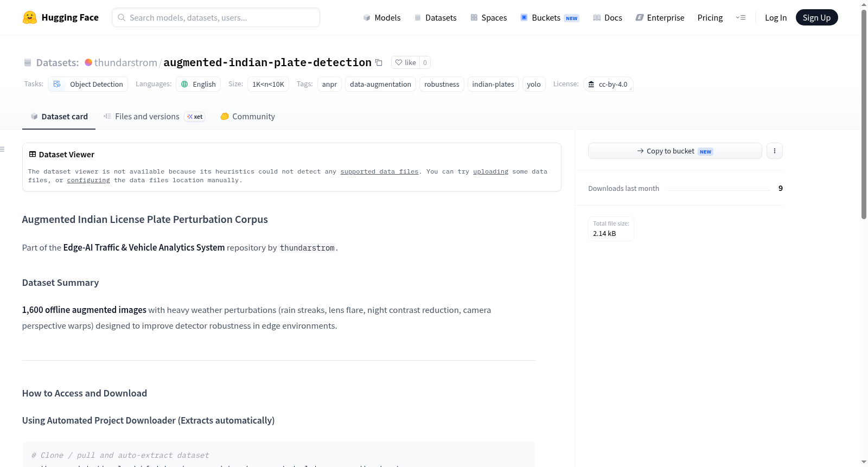Image resolution: width=868 pixels, height=467 pixels.
Task: Open the Enterprise nav item
Action: 660,17
